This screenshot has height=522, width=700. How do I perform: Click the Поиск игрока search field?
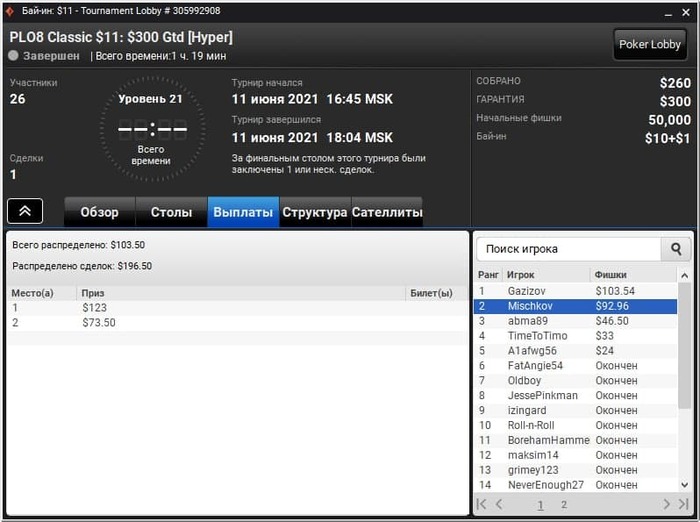coord(569,249)
